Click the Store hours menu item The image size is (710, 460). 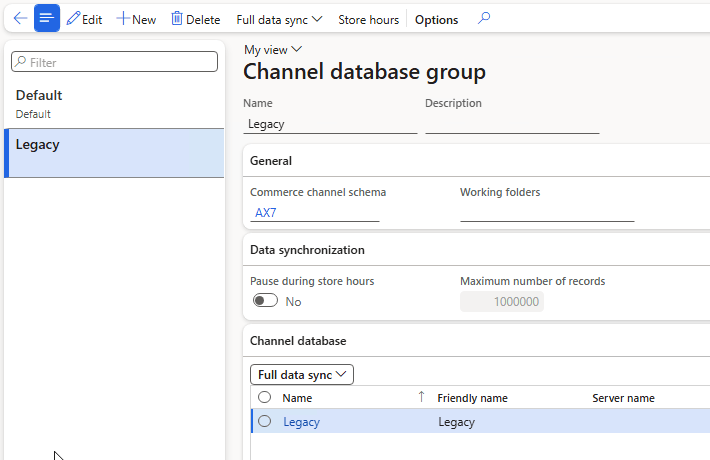point(368,19)
